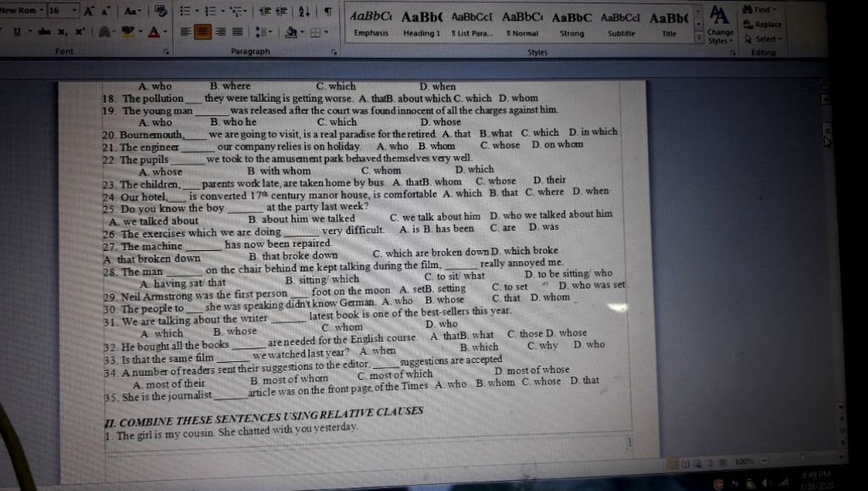Shrink the font size
Image resolution: width=868 pixels, height=491 pixels.
105,10
